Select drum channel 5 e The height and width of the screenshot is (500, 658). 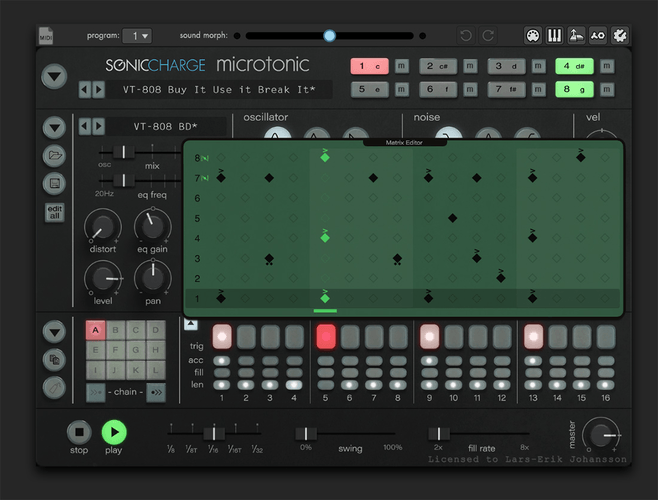click(x=370, y=89)
